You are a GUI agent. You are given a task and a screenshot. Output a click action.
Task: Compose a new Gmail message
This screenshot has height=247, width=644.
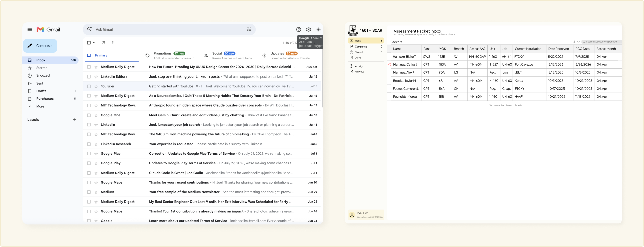[40, 46]
